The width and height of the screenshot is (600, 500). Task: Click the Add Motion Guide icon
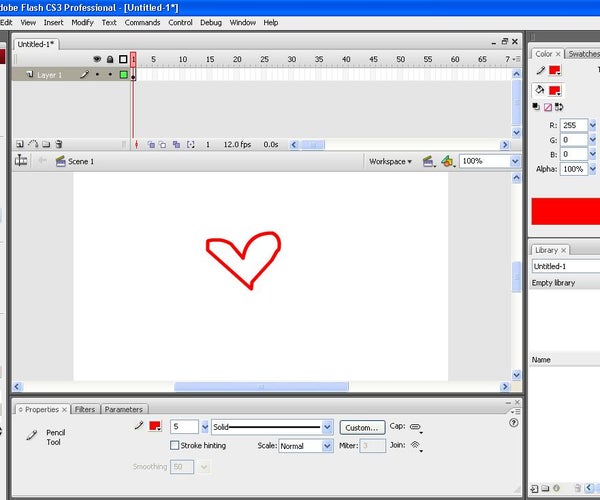[33, 144]
